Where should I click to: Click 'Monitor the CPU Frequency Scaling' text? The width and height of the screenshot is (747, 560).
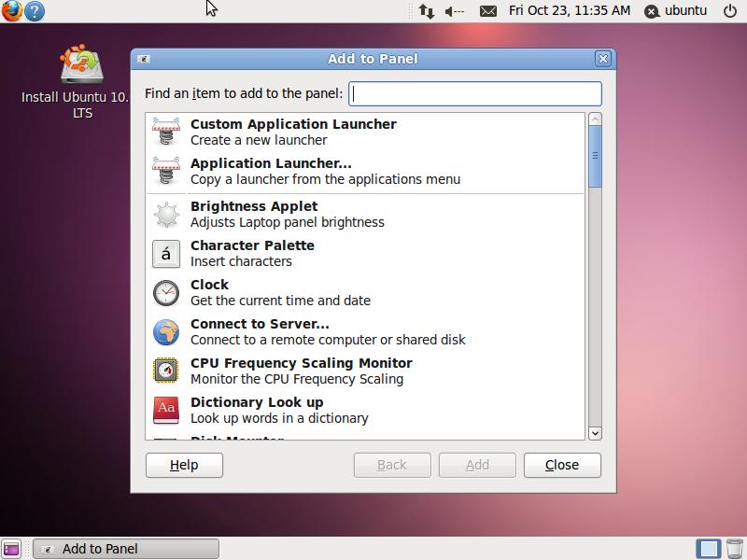(x=297, y=379)
